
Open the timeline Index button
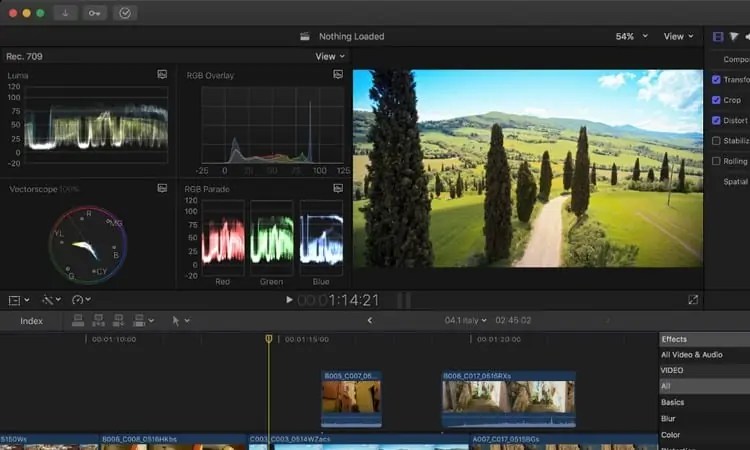[x=32, y=321]
